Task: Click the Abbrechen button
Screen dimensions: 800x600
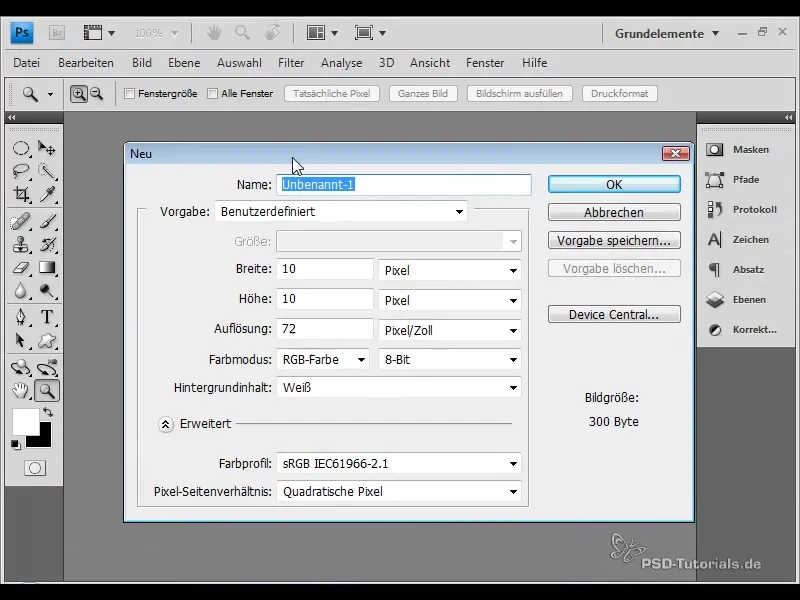Action: coord(614,212)
